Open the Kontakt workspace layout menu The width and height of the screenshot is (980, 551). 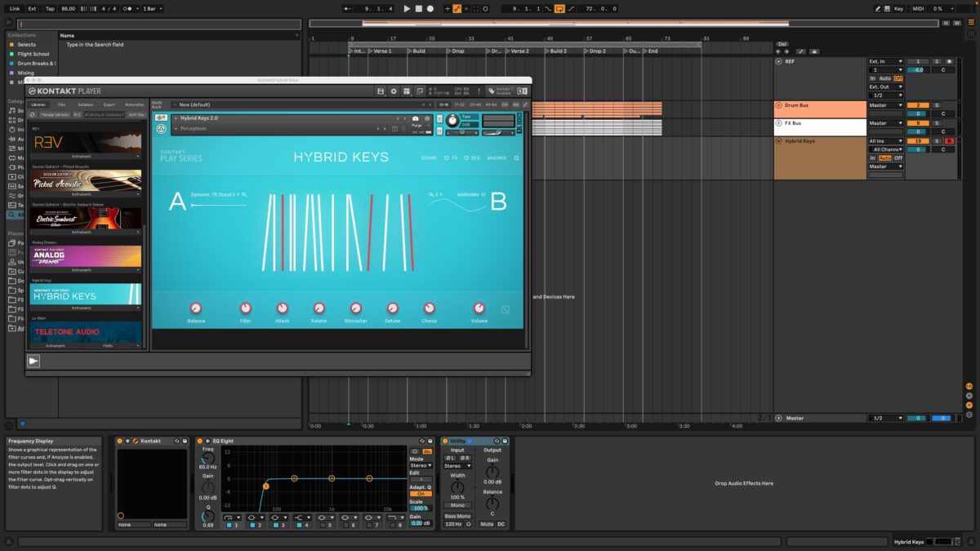tap(407, 91)
